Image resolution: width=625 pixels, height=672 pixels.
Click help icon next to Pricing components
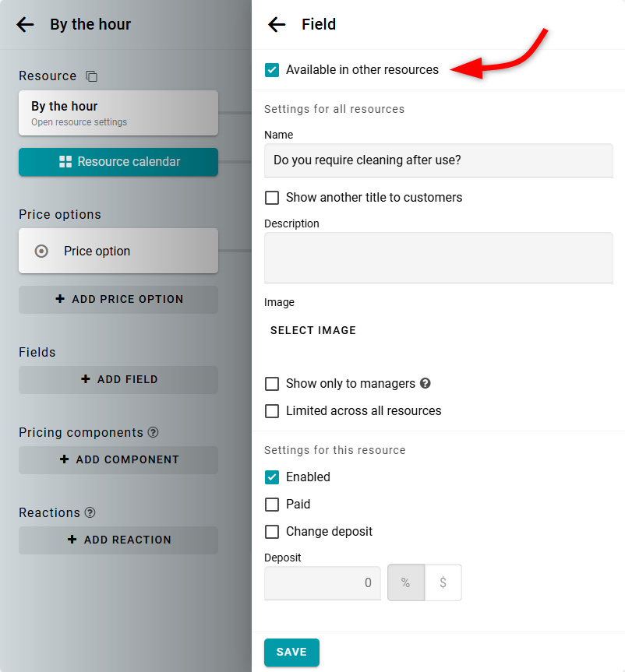click(154, 432)
